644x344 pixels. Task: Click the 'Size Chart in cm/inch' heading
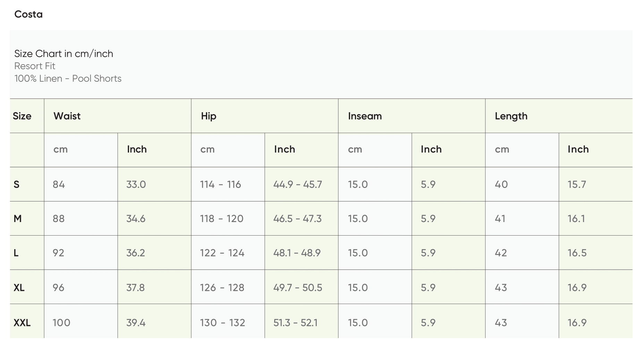point(63,54)
